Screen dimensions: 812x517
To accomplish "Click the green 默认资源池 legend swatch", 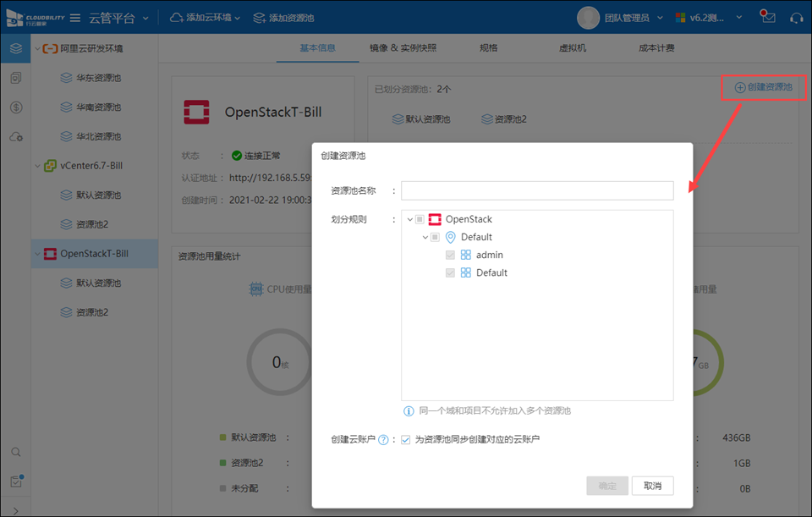I will coord(222,438).
